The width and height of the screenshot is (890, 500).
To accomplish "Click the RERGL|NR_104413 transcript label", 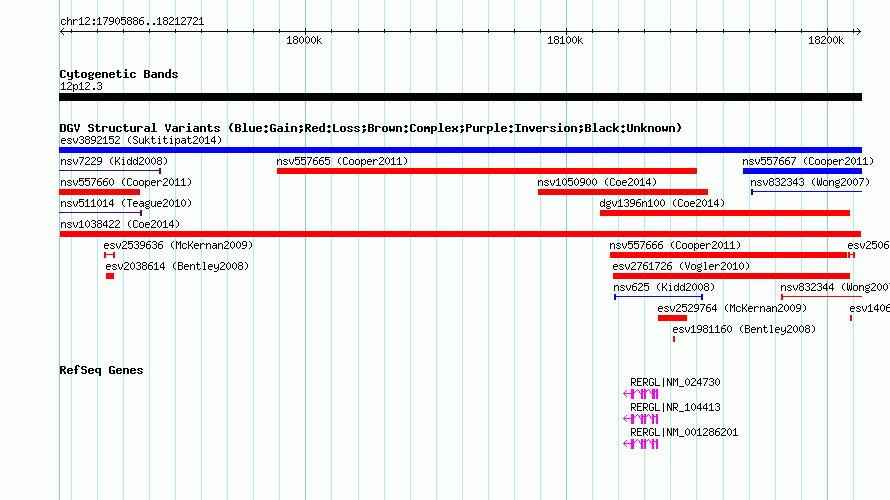I will click(x=675, y=407).
